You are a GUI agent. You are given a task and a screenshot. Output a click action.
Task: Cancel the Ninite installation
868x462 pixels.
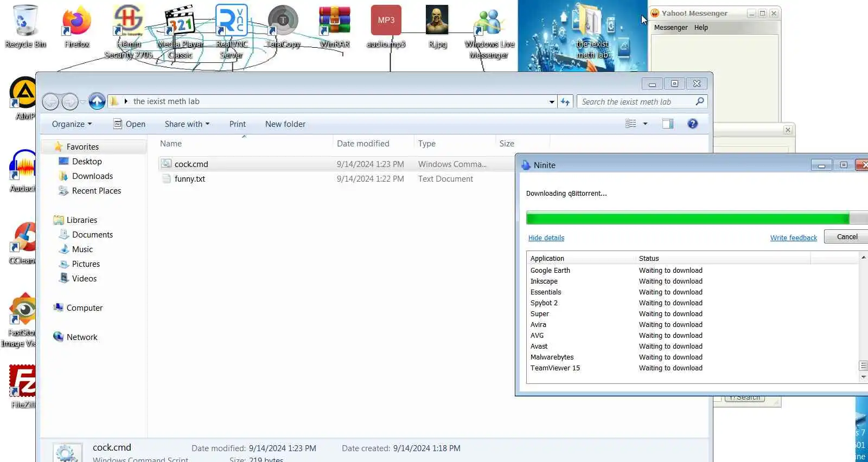point(846,236)
